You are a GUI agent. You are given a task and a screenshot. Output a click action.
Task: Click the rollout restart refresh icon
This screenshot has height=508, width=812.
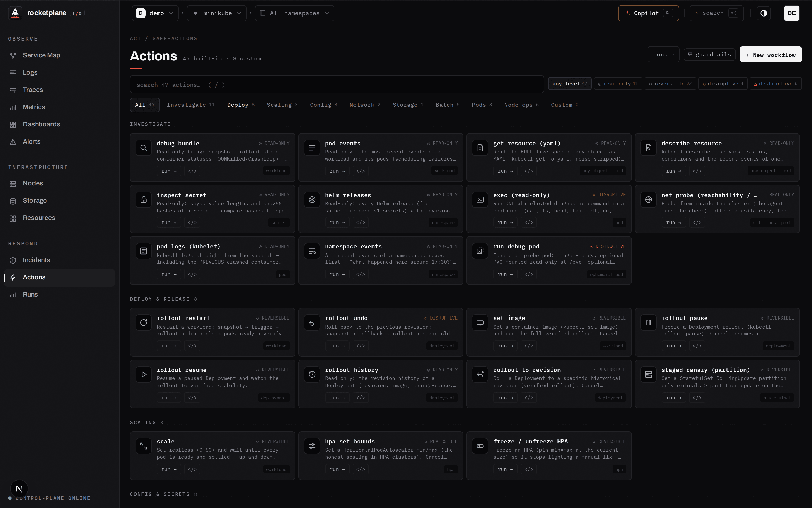tap(144, 323)
